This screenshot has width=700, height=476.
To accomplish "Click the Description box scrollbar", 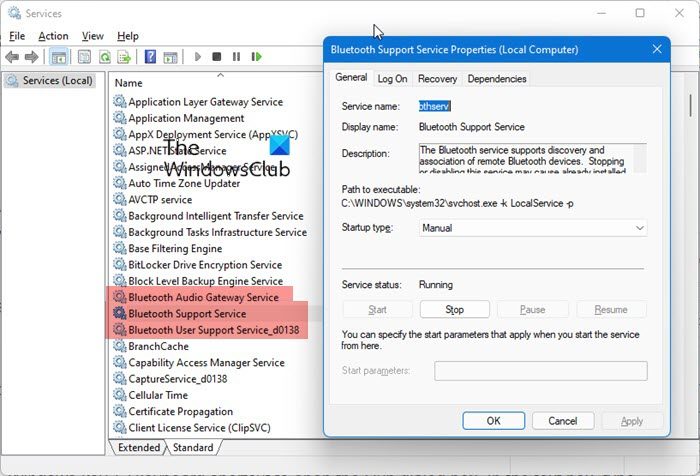I will pyautogui.click(x=640, y=158).
